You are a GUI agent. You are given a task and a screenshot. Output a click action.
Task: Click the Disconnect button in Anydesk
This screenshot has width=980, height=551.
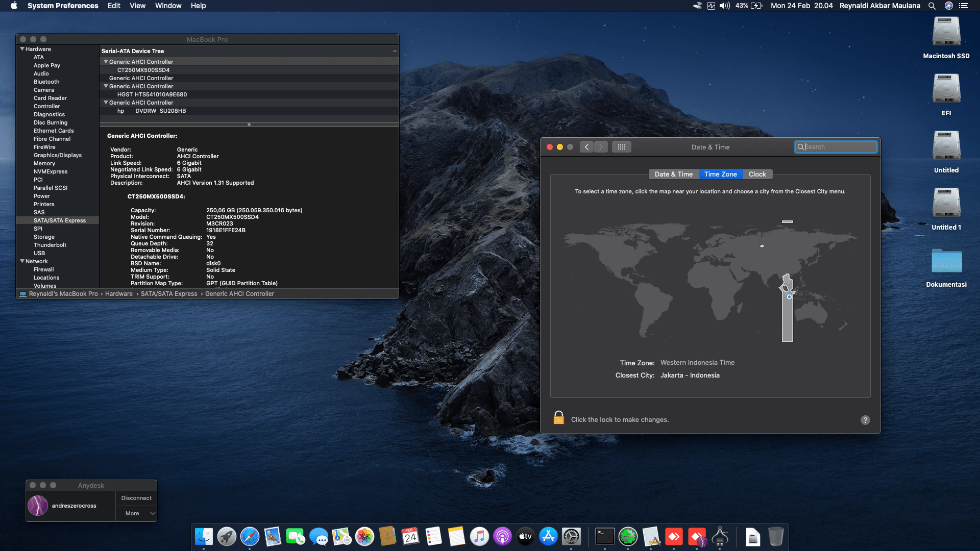click(x=136, y=498)
